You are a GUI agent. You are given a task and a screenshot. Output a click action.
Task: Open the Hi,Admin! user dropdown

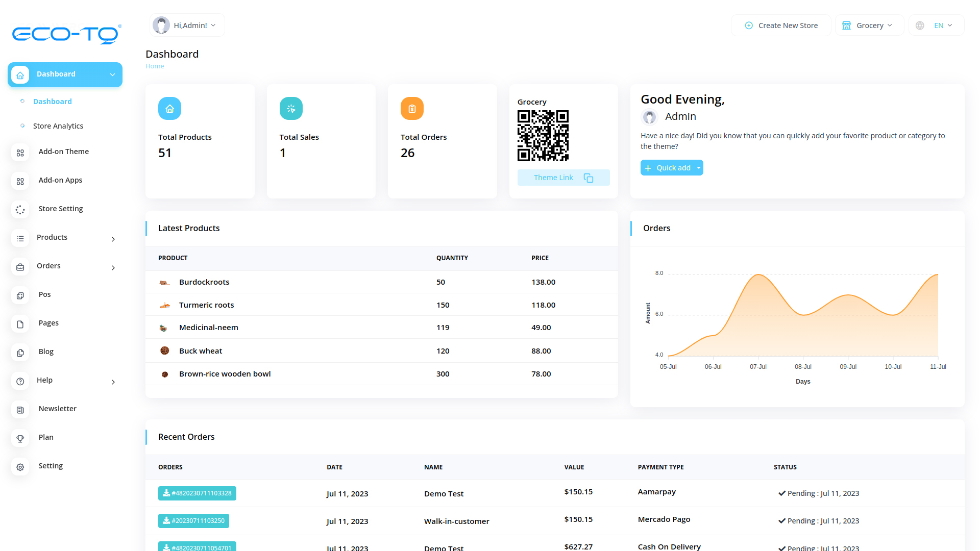187,26
